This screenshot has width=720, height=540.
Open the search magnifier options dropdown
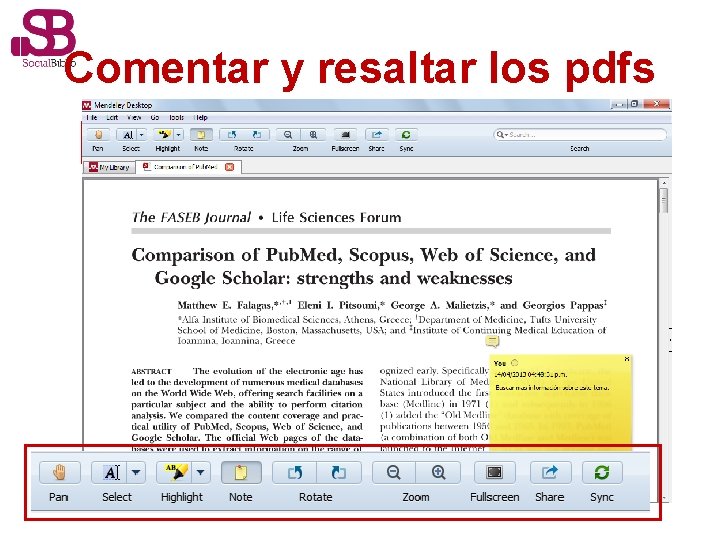502,135
